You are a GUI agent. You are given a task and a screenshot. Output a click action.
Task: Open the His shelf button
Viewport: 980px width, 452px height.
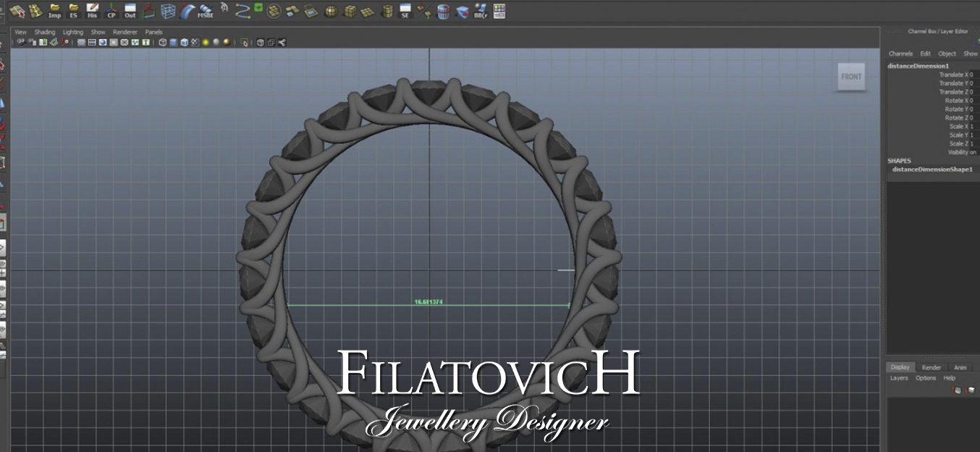coord(92,12)
